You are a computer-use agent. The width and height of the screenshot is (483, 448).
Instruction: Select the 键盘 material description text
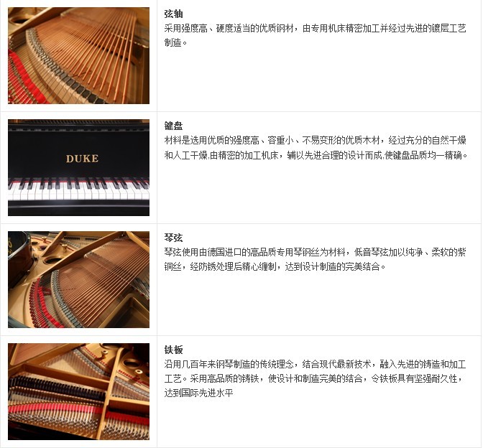[x=316, y=148]
